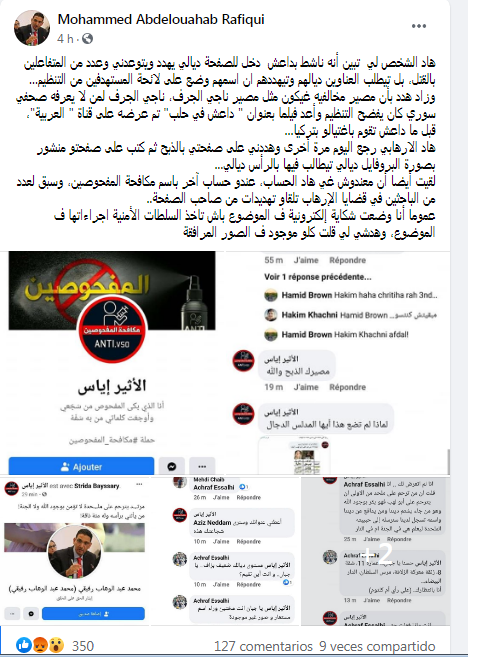The width and height of the screenshot is (487, 657).
Task: Open the +2 more photos thumbnail
Action: (376, 552)
